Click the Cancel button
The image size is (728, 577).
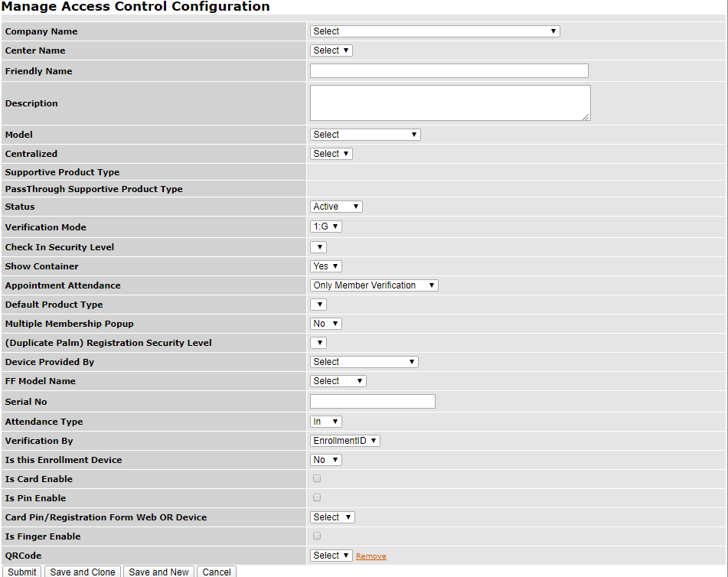[217, 572]
